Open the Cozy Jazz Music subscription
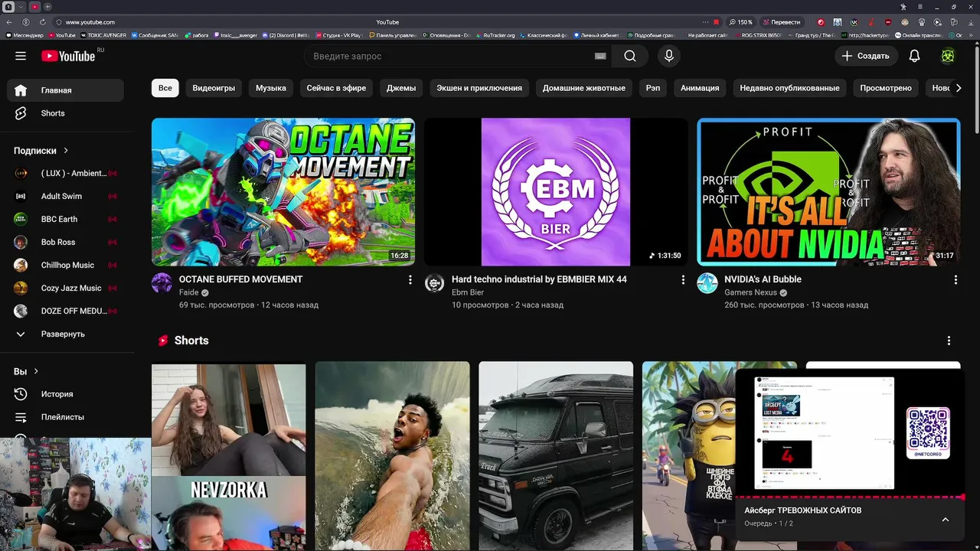This screenshot has width=980, height=551. pyautogui.click(x=66, y=289)
